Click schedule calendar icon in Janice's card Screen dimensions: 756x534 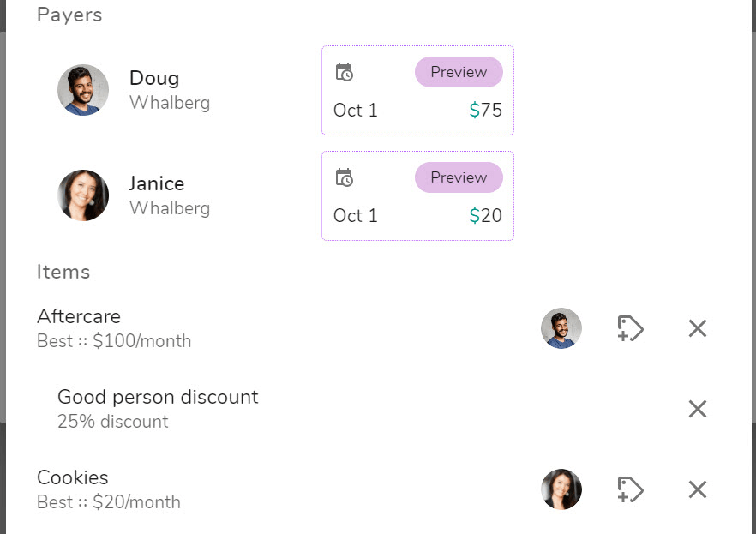point(345,177)
